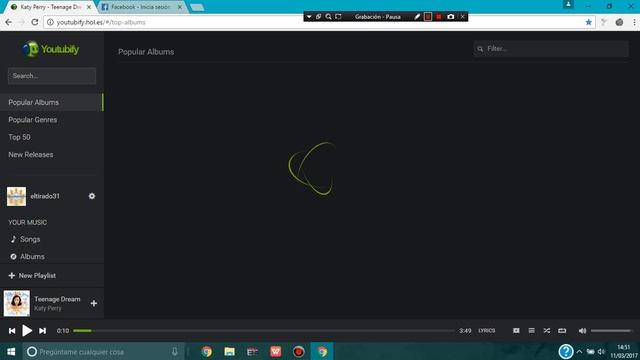640x360 pixels.
Task: Open the WPS app in taskbar
Action: pos(276,351)
